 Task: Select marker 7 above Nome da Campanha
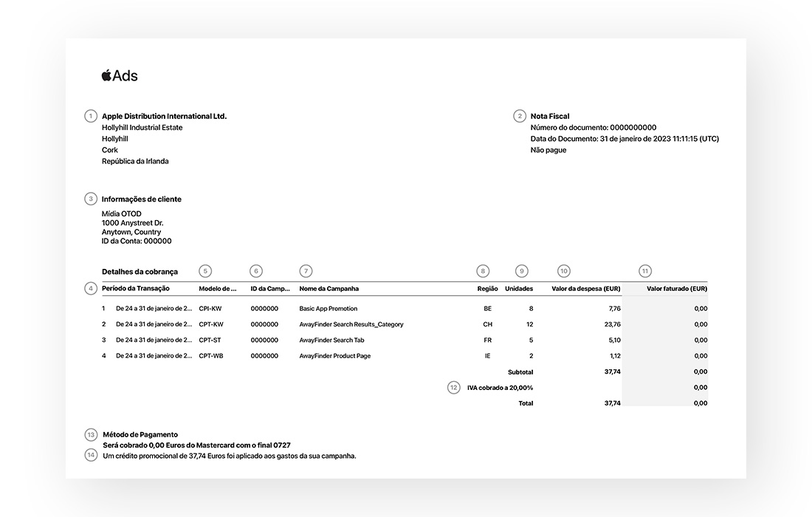(306, 271)
